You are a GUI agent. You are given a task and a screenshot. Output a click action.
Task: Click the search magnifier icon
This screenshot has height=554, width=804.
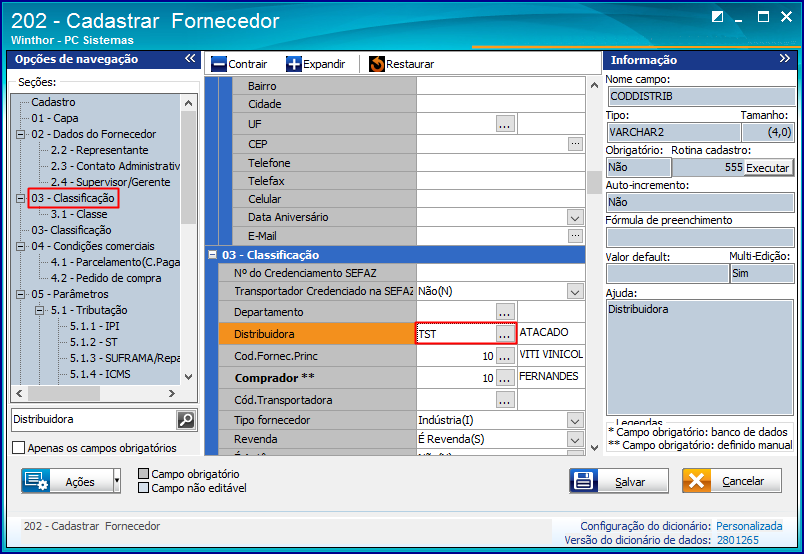click(186, 420)
